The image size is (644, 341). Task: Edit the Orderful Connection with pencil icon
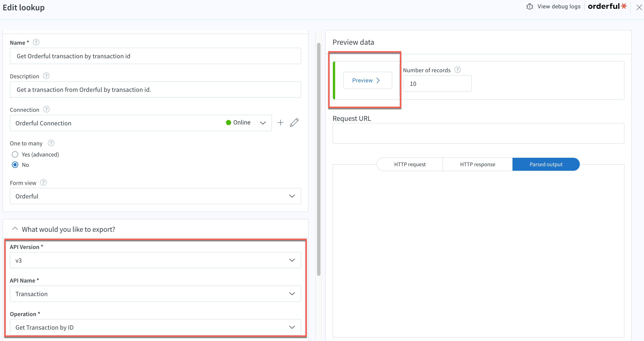[294, 123]
